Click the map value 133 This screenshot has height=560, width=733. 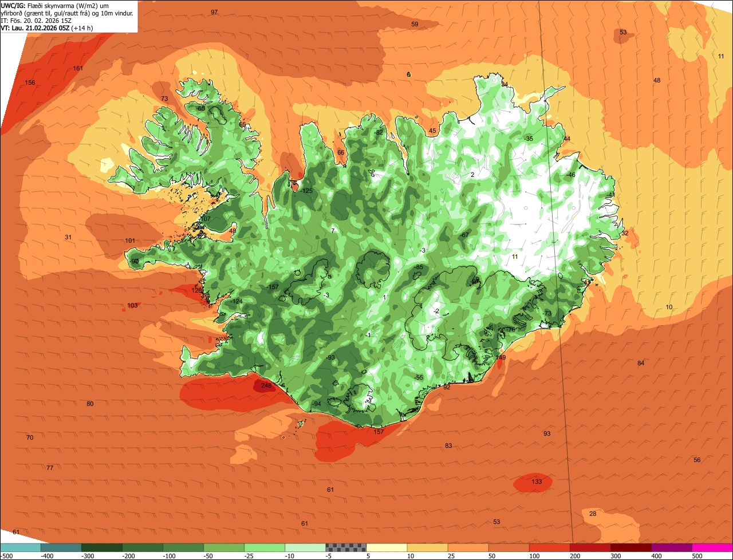tap(537, 482)
